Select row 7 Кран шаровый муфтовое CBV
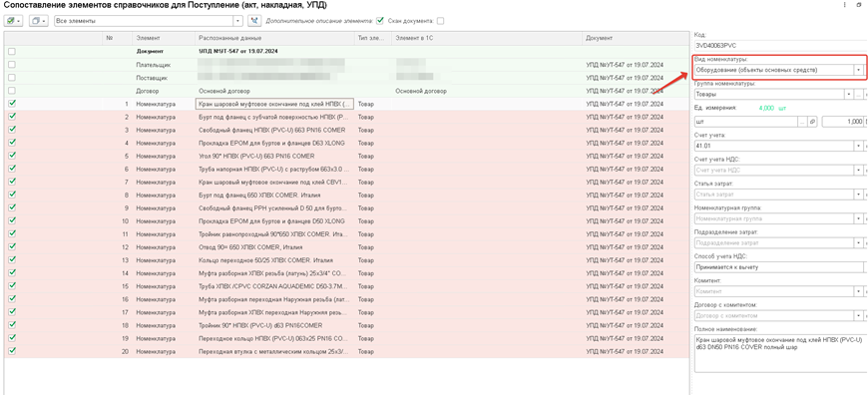 pos(347,182)
